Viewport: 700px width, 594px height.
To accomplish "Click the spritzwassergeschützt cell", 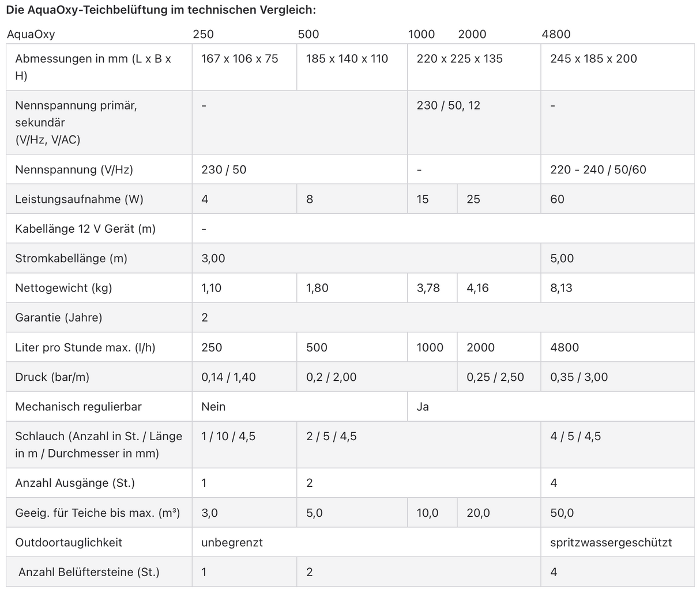I will pos(611,542).
